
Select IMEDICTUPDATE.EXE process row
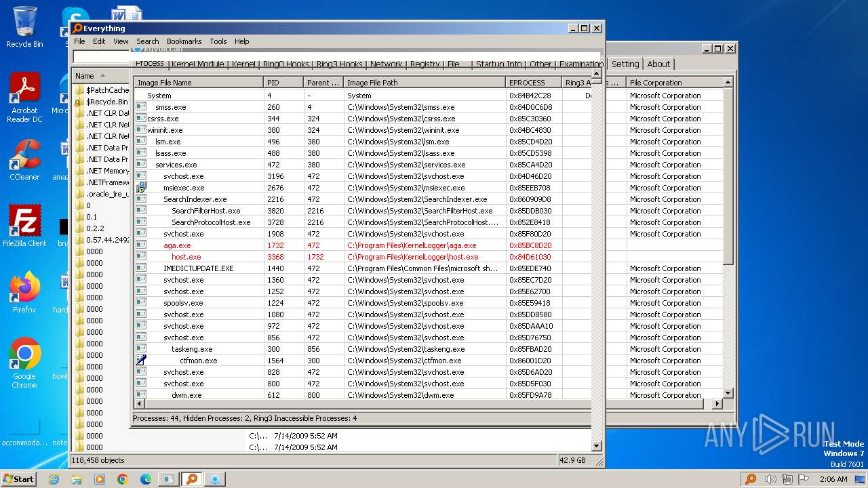tap(362, 268)
